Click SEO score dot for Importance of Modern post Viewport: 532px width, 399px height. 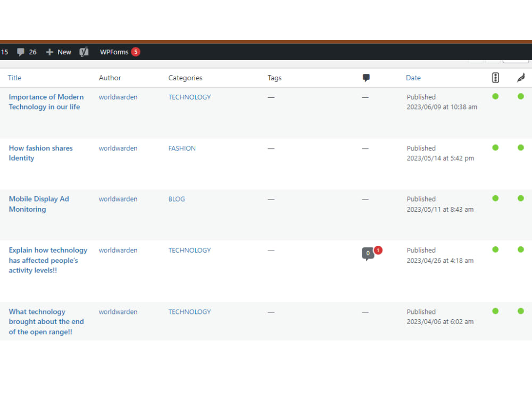pyautogui.click(x=495, y=96)
